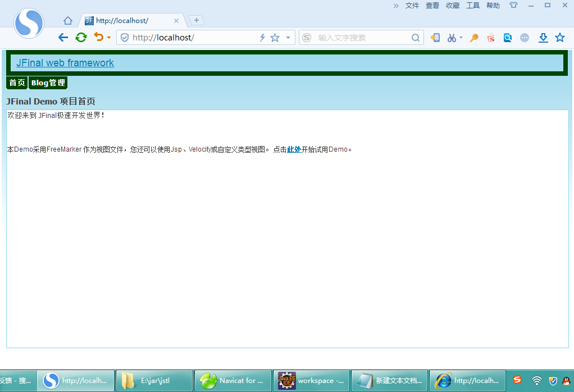Open the security shield tray icon
This screenshot has height=392, width=574.
pos(553,381)
